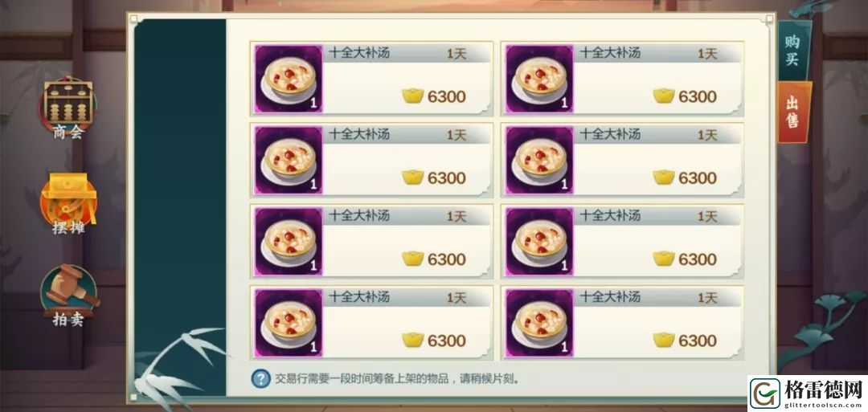
Task: Switch to the 出售 tab
Action: coord(794,112)
